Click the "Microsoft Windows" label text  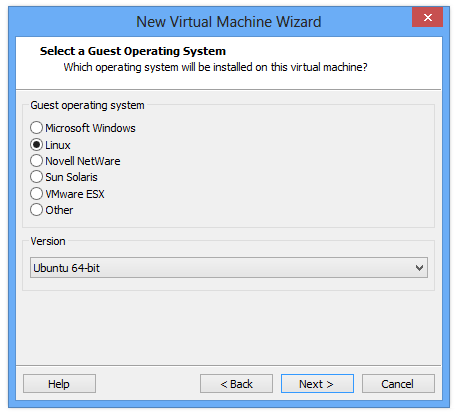(x=90, y=128)
